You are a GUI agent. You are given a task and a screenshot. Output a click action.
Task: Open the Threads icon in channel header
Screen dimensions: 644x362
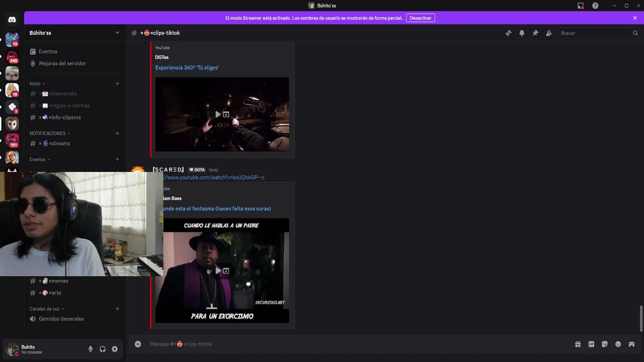[508, 33]
